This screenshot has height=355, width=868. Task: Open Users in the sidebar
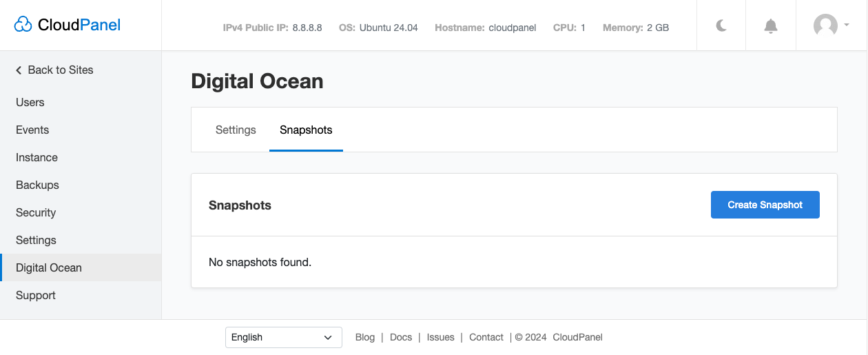(30, 102)
